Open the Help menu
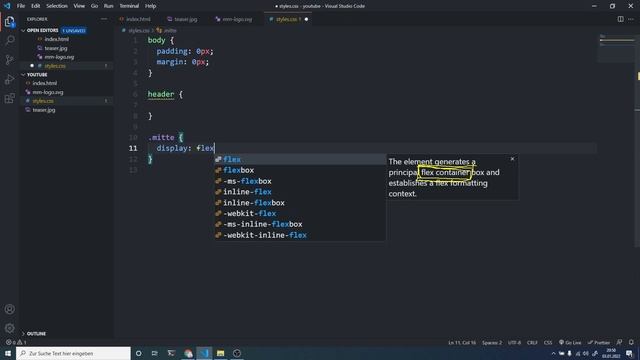The height and width of the screenshot is (360, 640). [151, 6]
